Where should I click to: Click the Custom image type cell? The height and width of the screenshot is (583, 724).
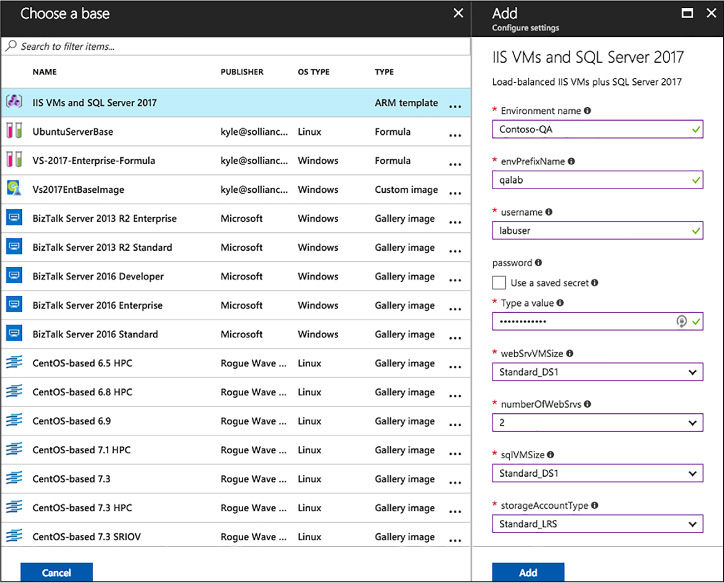[x=406, y=189]
